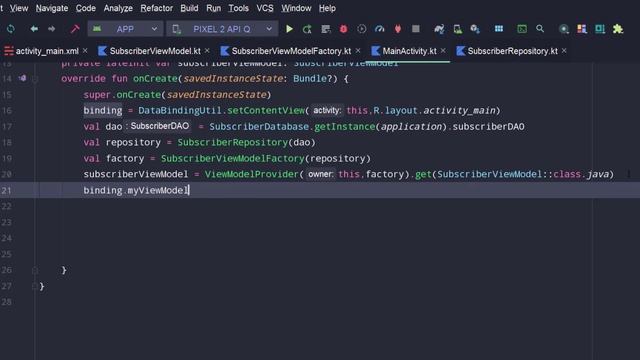Viewport: 640px width, 360px height.
Task: Click the fold end marker at line 26
Action: click(35, 270)
